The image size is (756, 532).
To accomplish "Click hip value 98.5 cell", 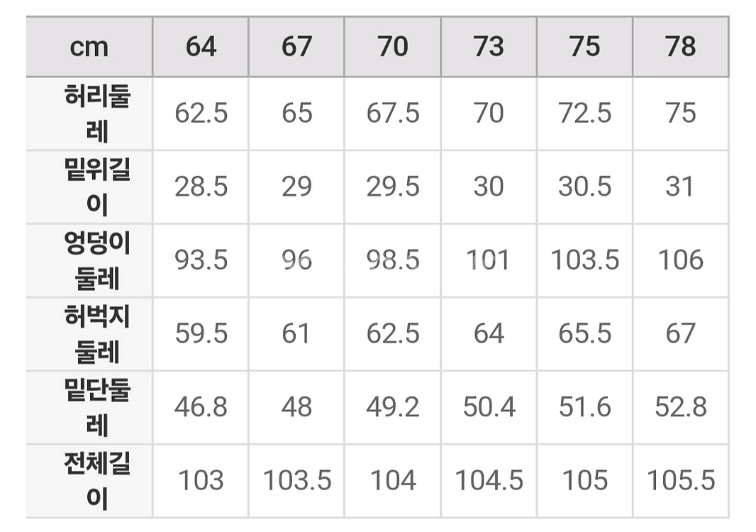I will tap(393, 260).
